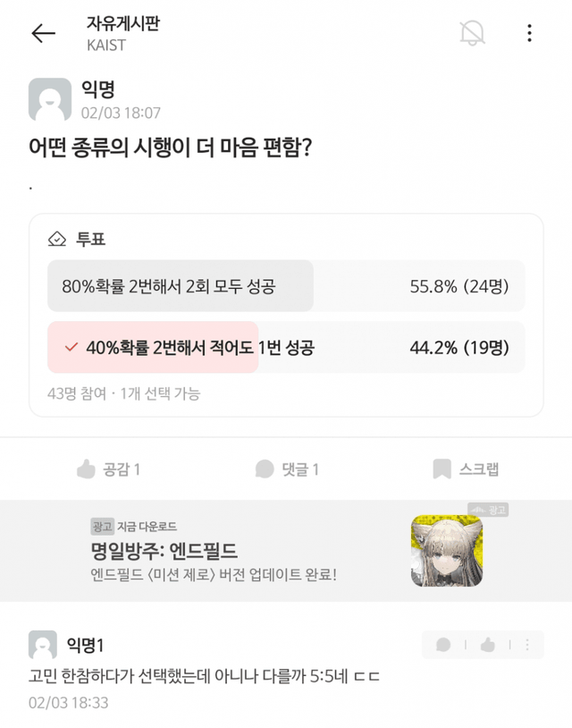
Task: Select the 80% probability poll option
Action: pyautogui.click(x=286, y=286)
